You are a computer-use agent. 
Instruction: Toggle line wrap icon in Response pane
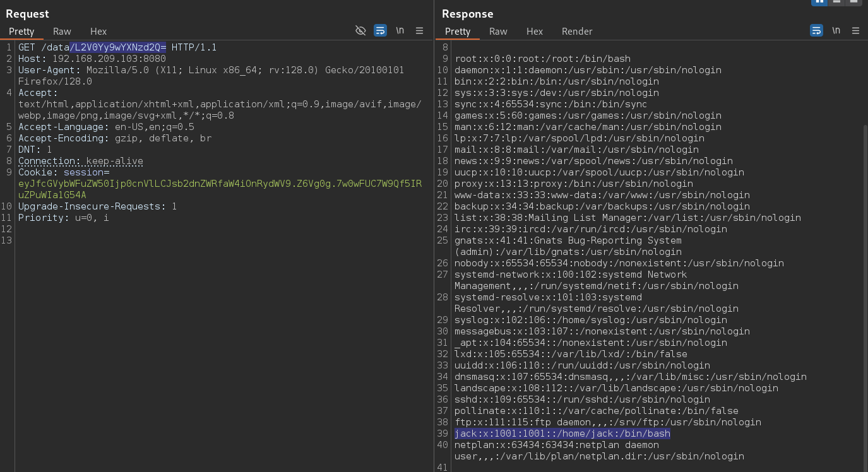pyautogui.click(x=816, y=30)
